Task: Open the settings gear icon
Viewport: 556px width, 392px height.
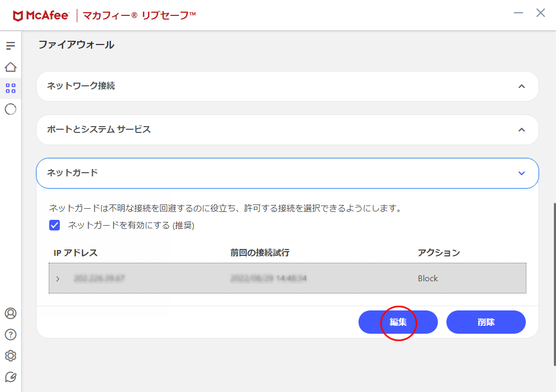Action: (x=11, y=355)
